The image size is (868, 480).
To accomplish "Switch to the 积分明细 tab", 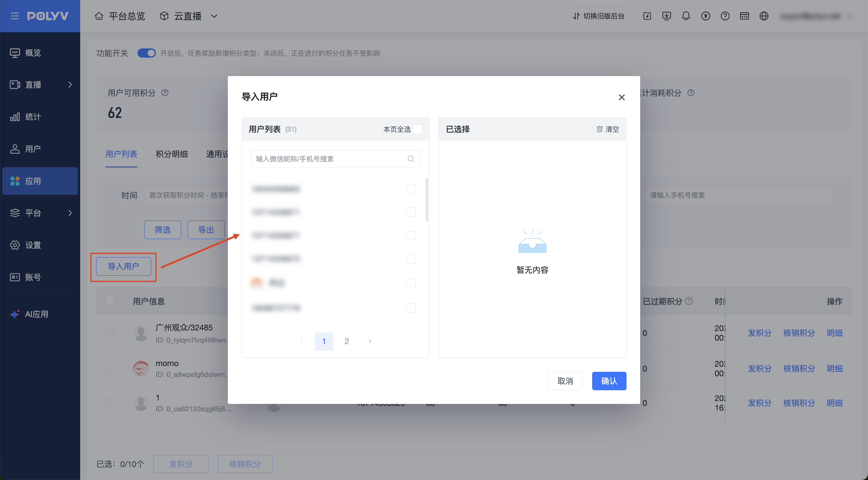I will coord(172,154).
